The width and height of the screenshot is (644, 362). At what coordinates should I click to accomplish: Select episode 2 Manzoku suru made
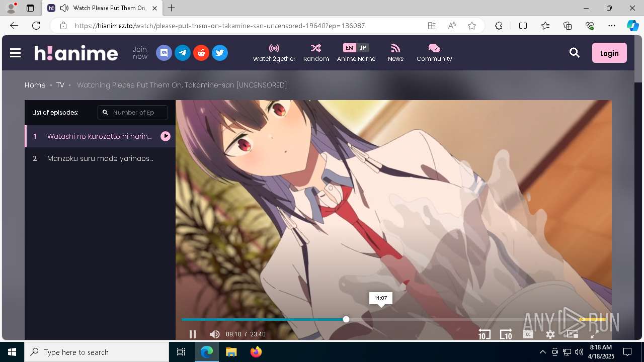click(100, 158)
